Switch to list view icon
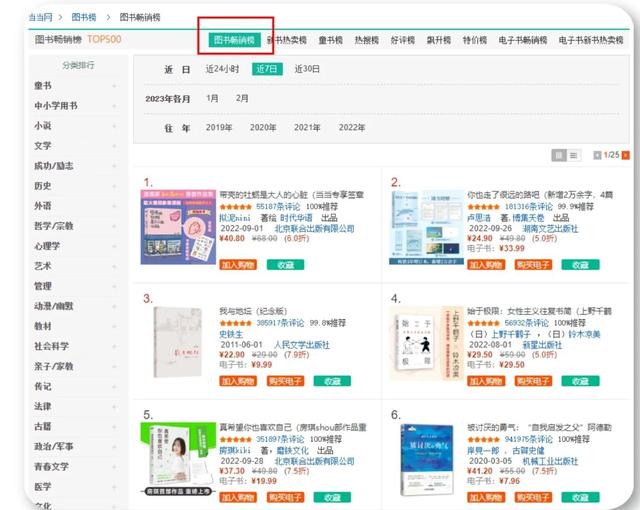This screenshot has height=510, width=640. click(574, 155)
